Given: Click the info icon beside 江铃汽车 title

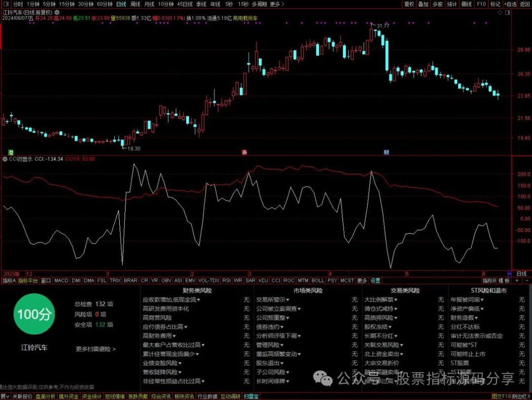Looking at the screenshot, I should pyautogui.click(x=57, y=12).
